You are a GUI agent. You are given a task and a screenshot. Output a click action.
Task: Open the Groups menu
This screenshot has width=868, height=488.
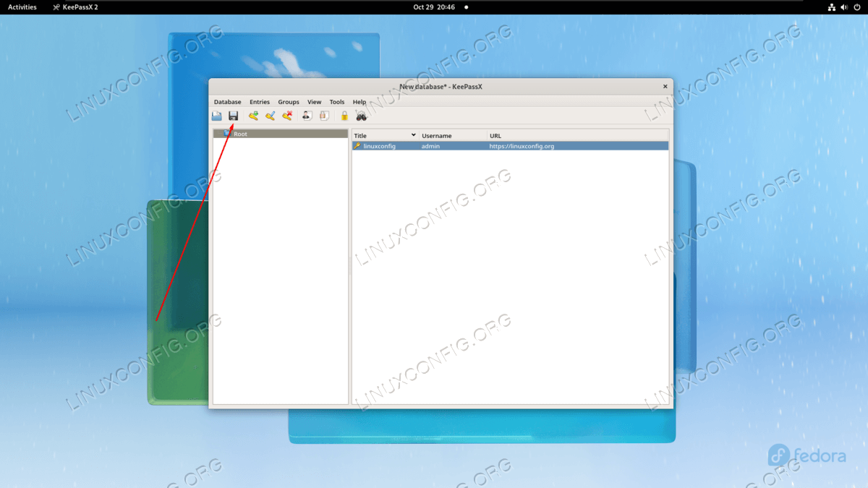tap(289, 102)
